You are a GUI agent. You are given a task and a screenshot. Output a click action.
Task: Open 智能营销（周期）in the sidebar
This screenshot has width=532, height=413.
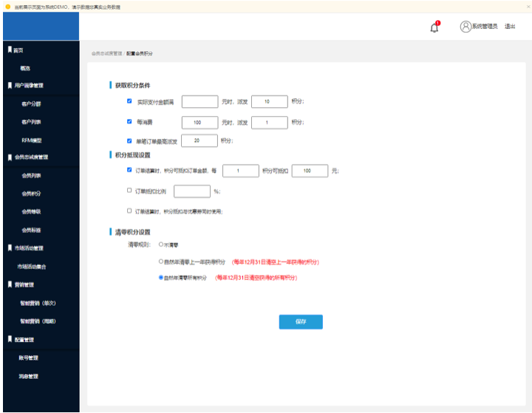coord(38,321)
